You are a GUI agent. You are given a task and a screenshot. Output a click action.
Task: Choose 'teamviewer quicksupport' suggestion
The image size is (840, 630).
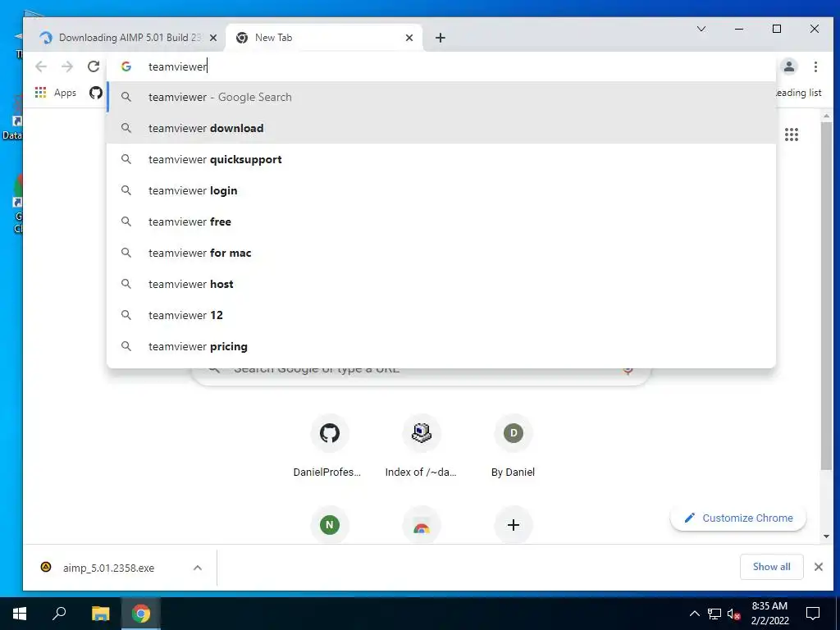pyautogui.click(x=441, y=159)
